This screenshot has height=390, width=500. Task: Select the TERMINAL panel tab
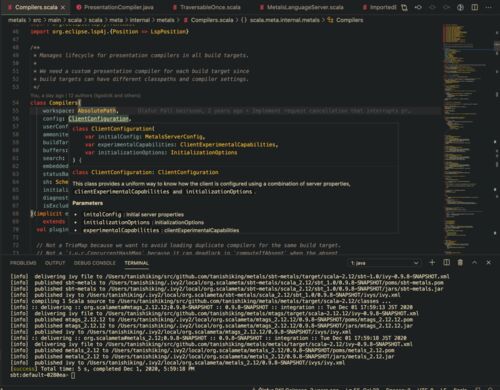(136, 263)
